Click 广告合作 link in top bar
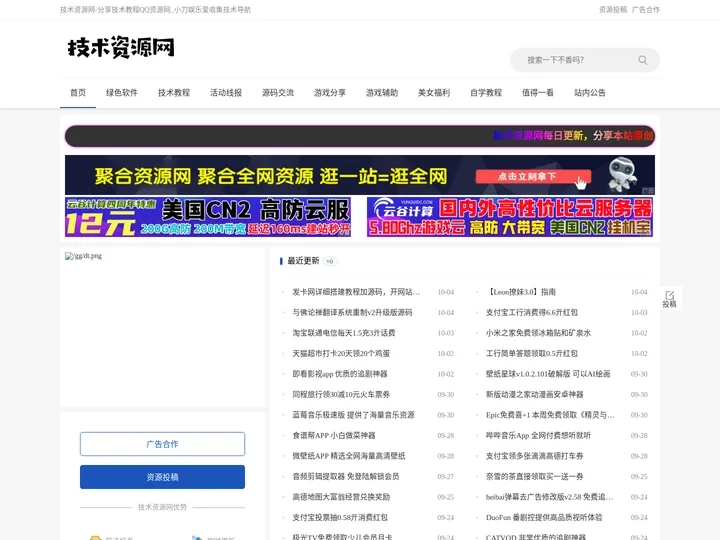The height and width of the screenshot is (540, 720). 646,10
